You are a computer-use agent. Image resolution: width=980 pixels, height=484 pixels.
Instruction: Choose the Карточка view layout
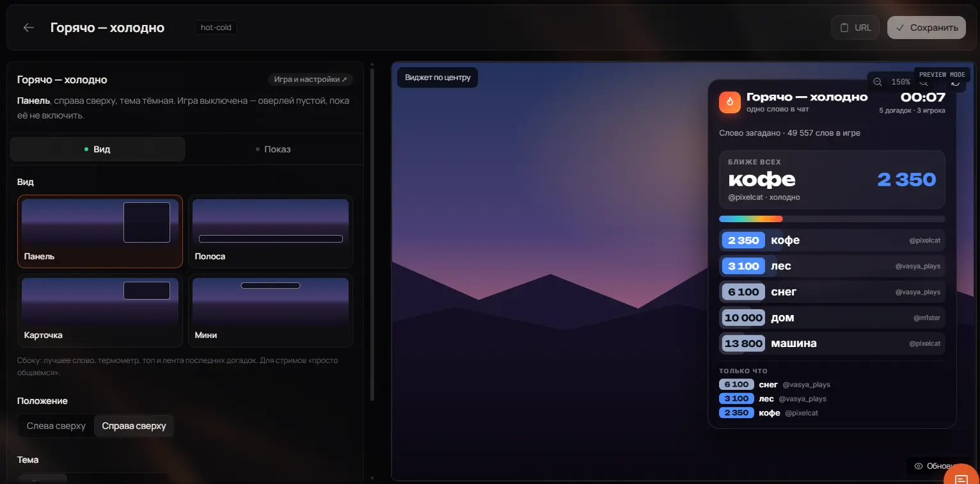(x=100, y=311)
